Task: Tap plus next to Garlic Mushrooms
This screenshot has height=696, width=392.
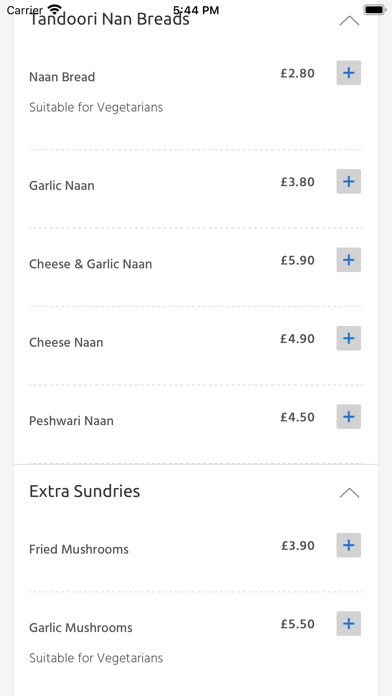Action: (x=348, y=624)
